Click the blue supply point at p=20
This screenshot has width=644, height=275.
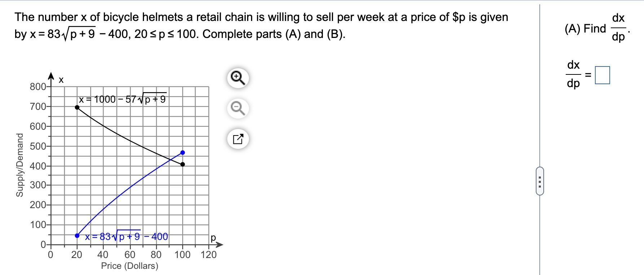click(x=77, y=236)
